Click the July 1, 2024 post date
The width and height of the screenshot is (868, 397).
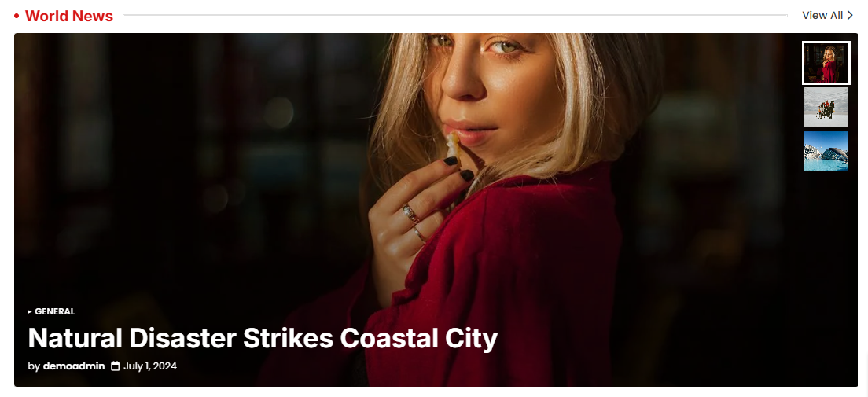150,366
